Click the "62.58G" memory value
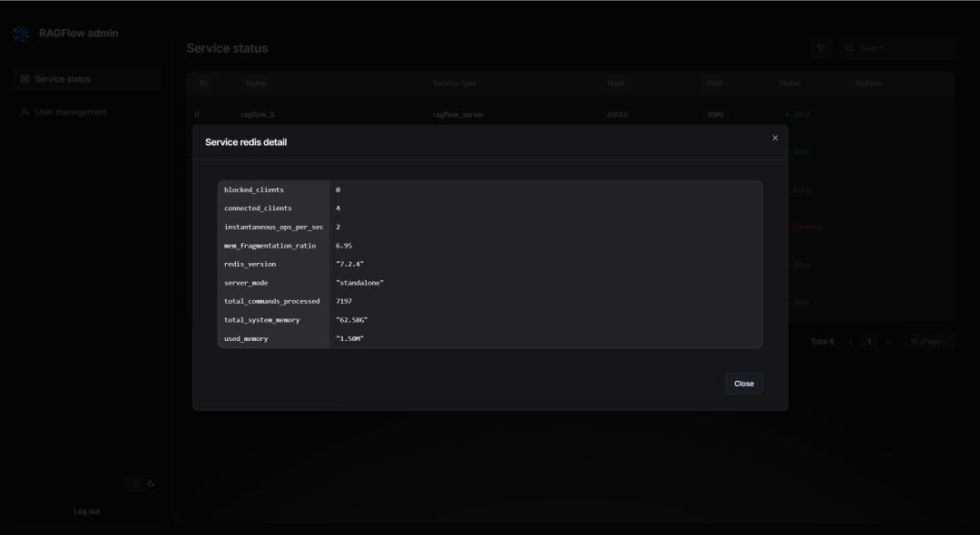 coord(351,320)
